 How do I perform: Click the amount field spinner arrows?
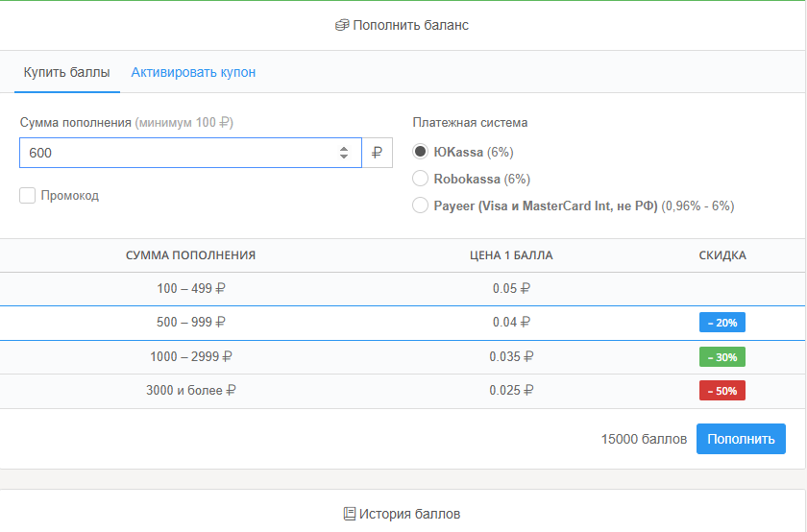[x=344, y=153]
